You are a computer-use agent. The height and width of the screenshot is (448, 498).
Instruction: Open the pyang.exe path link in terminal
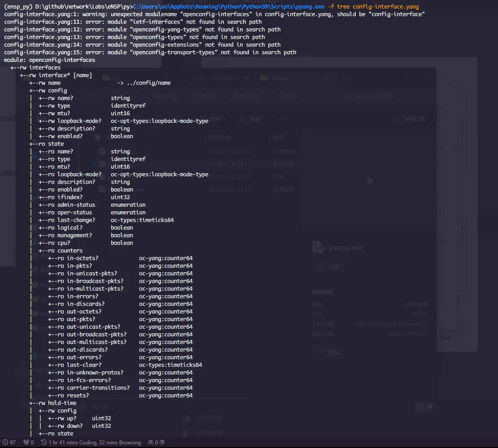tap(229, 6)
